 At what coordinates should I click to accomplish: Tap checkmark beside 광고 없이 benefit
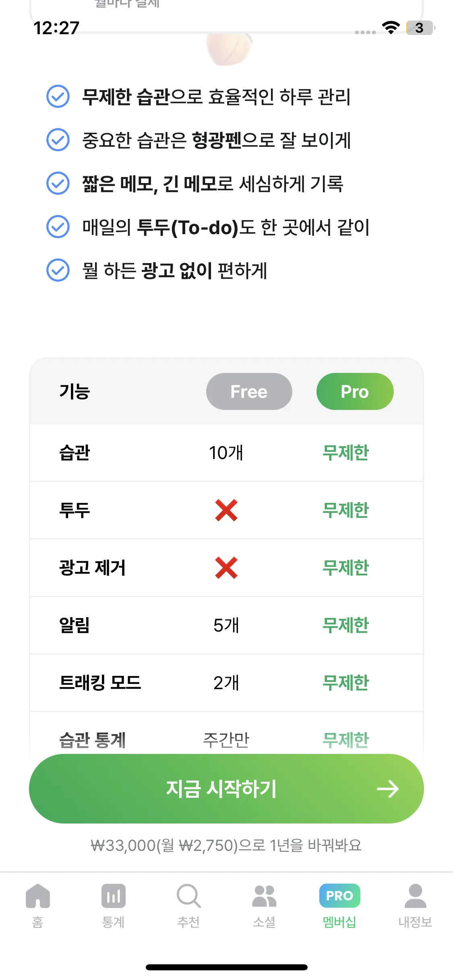pos(58,270)
